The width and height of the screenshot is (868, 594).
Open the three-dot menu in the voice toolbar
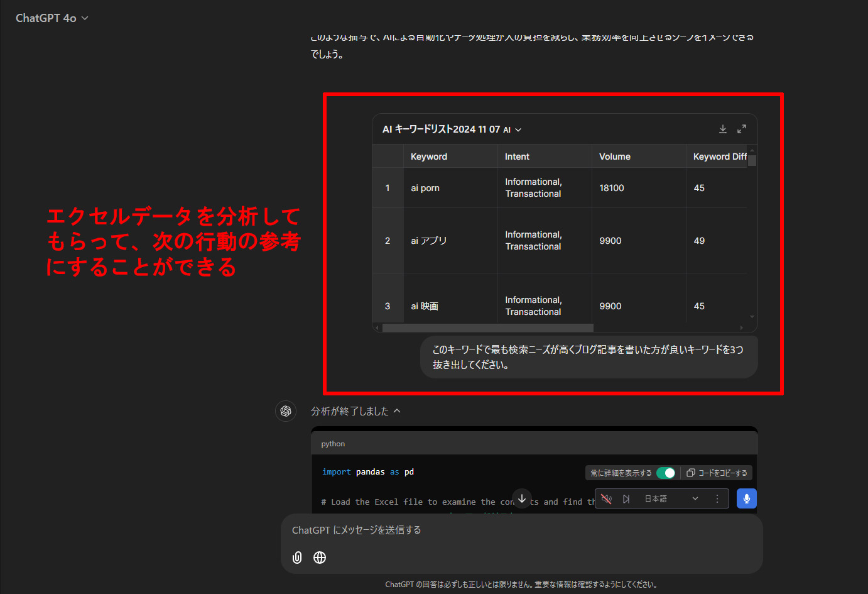[x=717, y=498]
